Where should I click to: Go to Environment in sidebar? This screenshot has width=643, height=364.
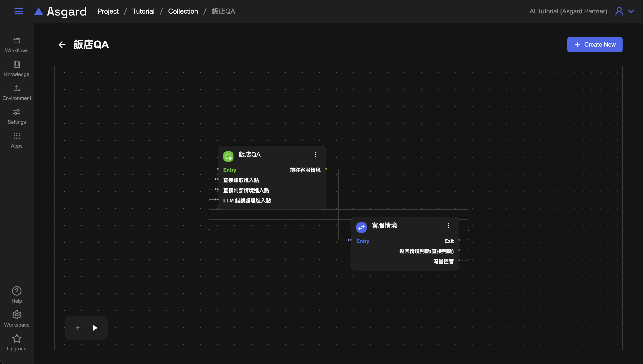click(17, 92)
